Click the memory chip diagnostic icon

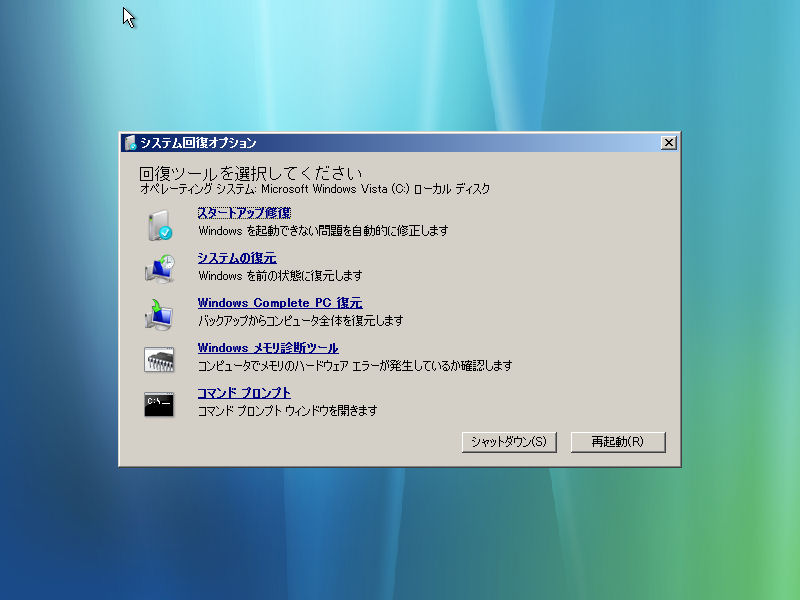pos(159,359)
